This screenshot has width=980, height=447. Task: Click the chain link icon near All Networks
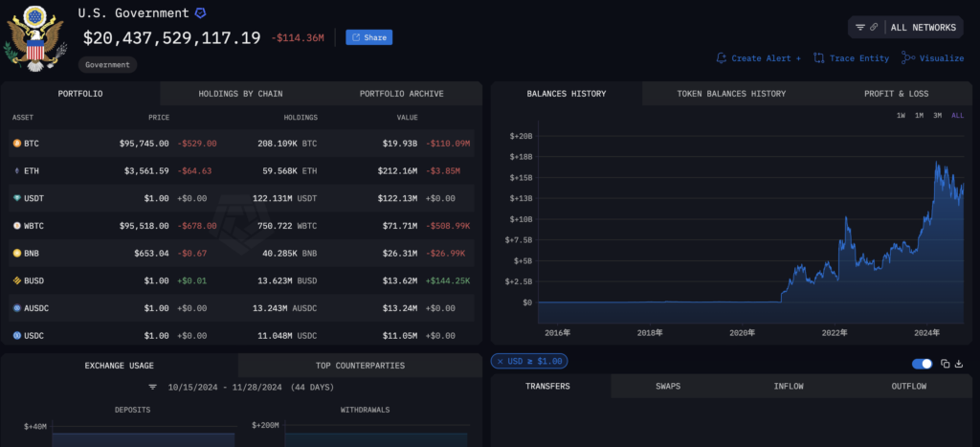[874, 27]
